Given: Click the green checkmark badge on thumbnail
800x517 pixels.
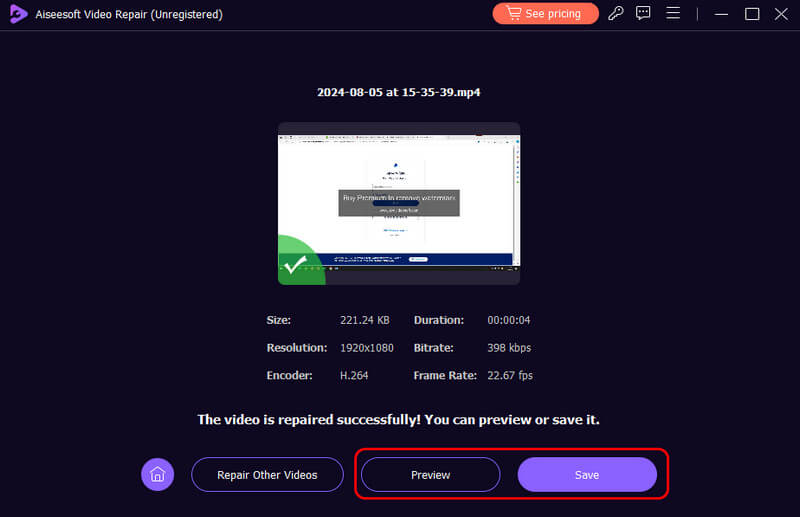Looking at the screenshot, I should [x=295, y=266].
